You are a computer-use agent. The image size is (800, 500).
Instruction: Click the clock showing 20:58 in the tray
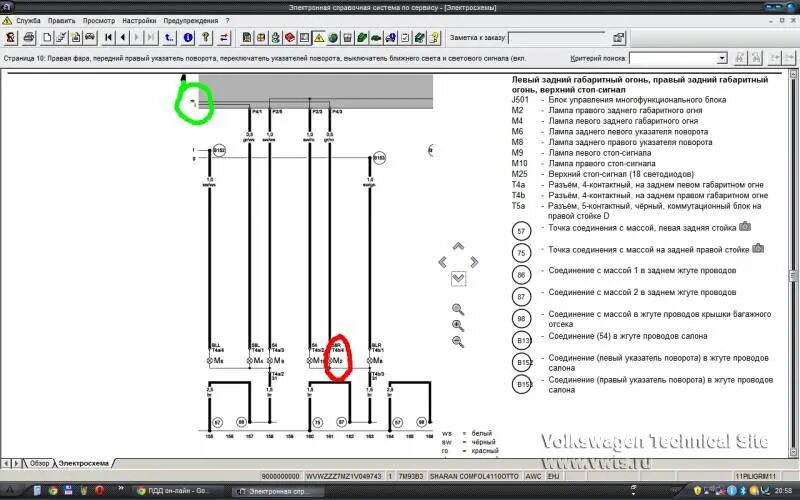[784, 491]
